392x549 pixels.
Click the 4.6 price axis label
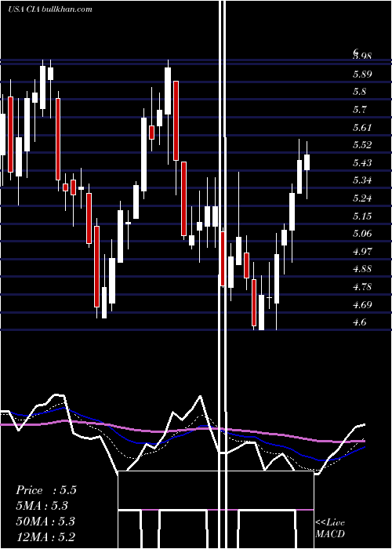pos(360,322)
